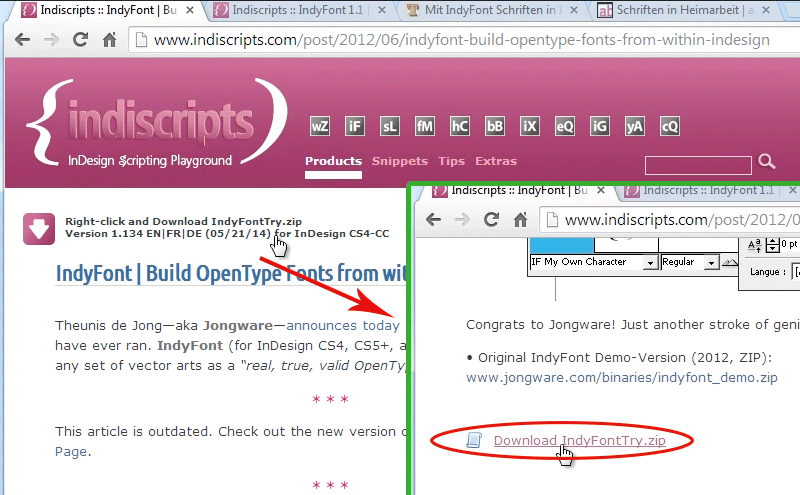Select first Indiscripts :: IndyFont | Bu tab
This screenshot has width=800, height=495.
click(105, 10)
